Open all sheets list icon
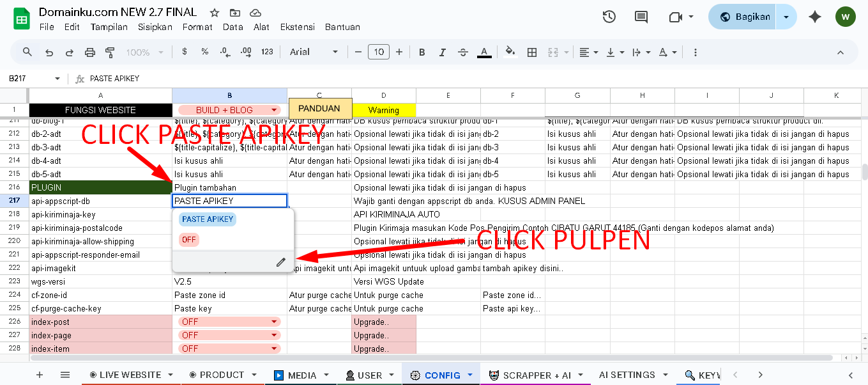Image resolution: width=868 pixels, height=385 pixels. [x=65, y=375]
